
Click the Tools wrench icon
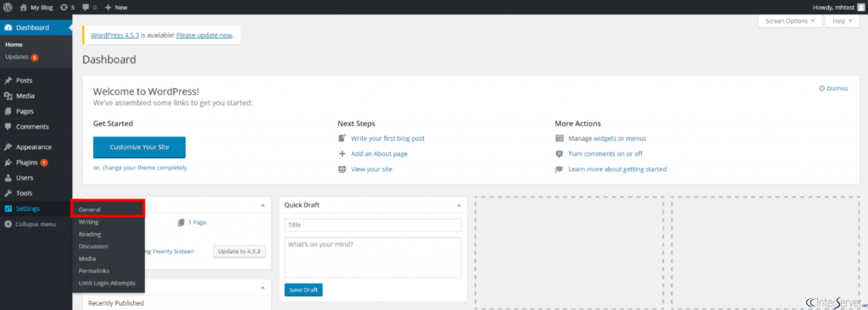pyautogui.click(x=8, y=193)
